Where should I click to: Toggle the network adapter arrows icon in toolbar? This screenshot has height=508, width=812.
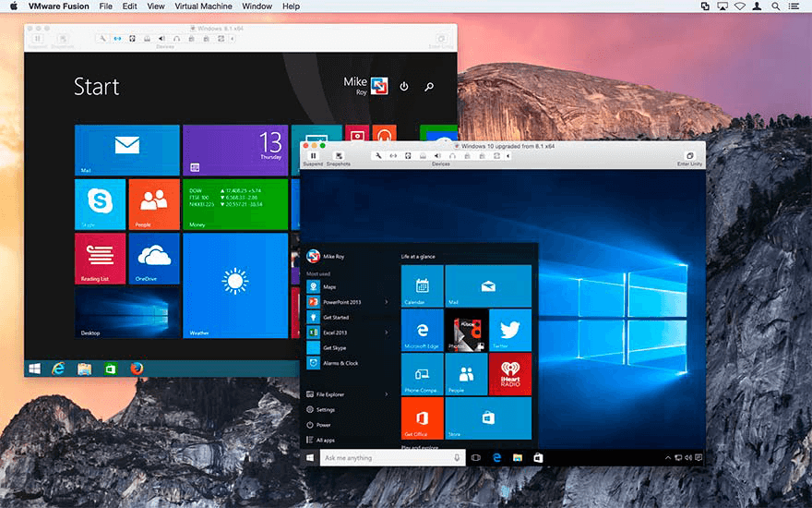[x=393, y=155]
